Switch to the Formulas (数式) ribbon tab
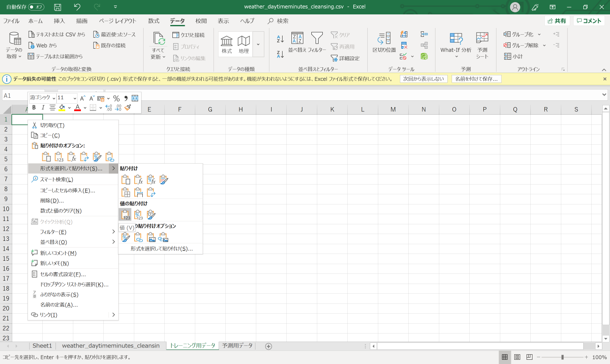This screenshot has height=364, width=610. pyautogui.click(x=154, y=21)
